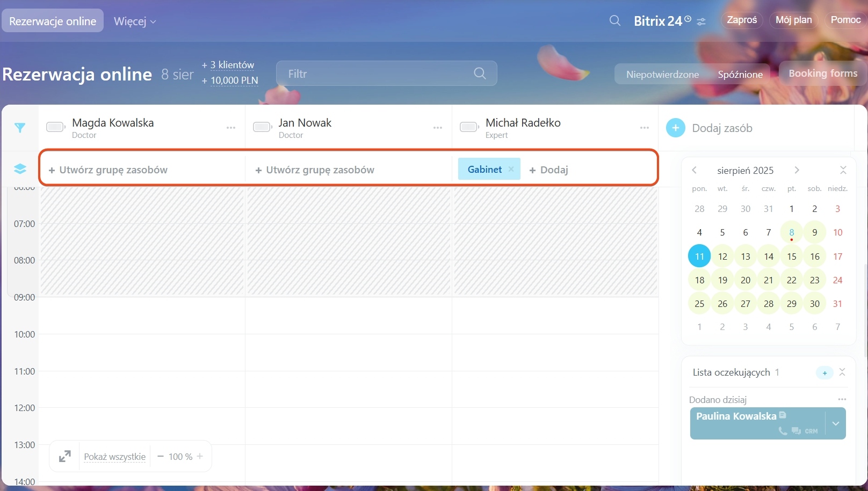Collapse the Lista oczekujących panel

pos(842,372)
